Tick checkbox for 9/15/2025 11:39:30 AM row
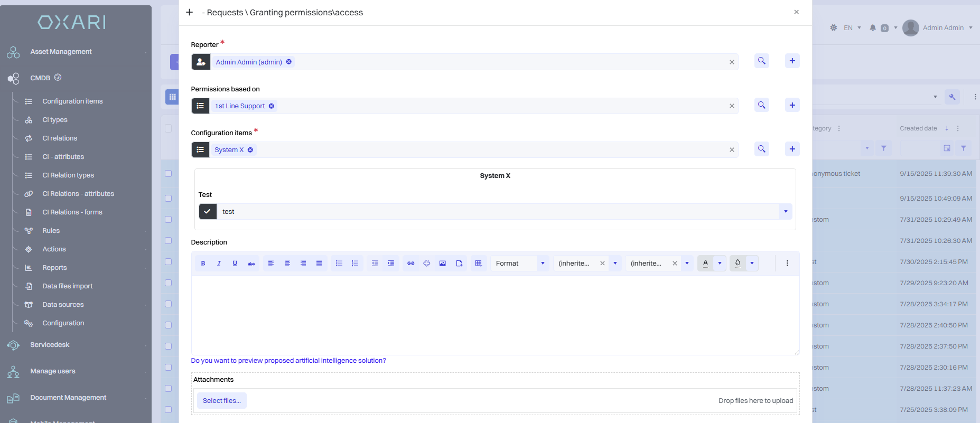Viewport: 980px width, 423px height. tap(168, 173)
